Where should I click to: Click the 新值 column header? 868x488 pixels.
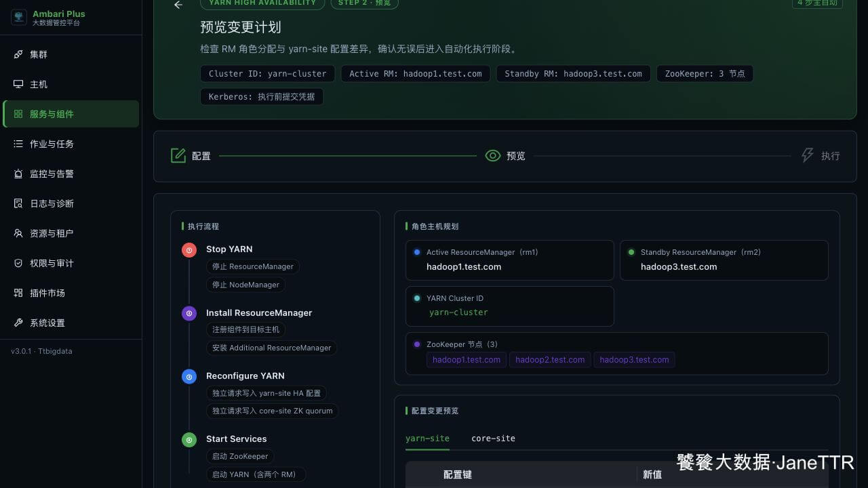pos(652,474)
